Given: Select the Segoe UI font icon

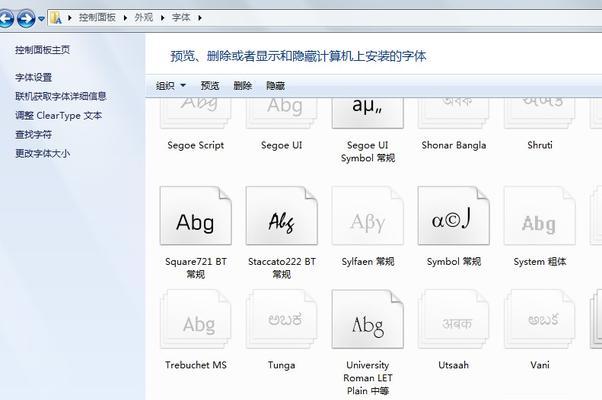Looking at the screenshot, I should coord(282,112).
